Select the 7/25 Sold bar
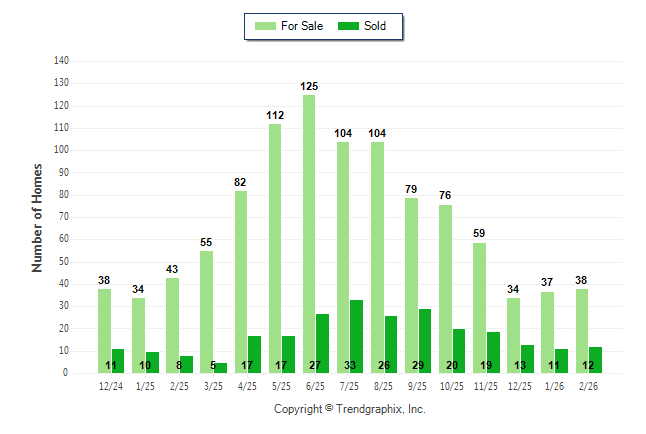The image size is (646, 434). (357, 336)
